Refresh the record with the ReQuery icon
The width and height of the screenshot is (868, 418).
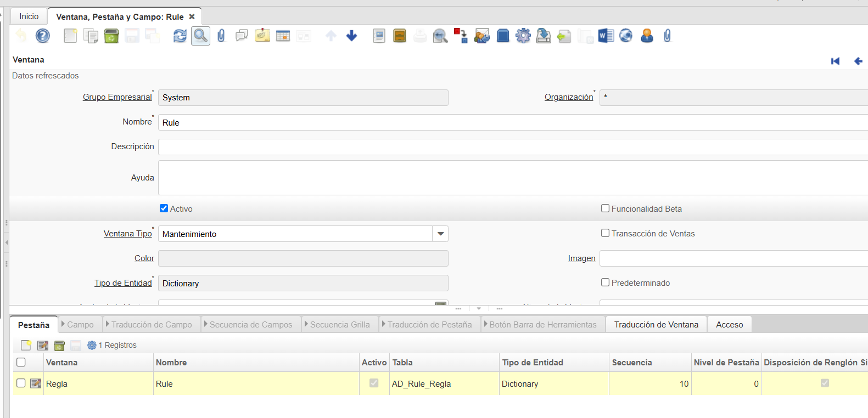180,36
